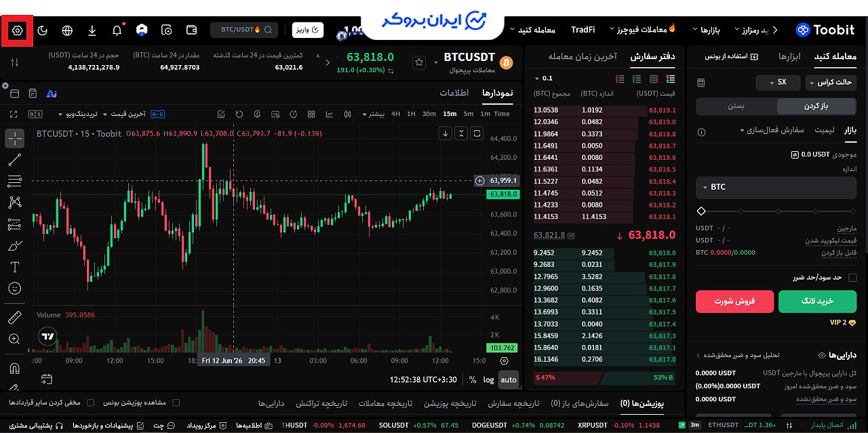Open the 5X leverage dropdown

point(778,83)
